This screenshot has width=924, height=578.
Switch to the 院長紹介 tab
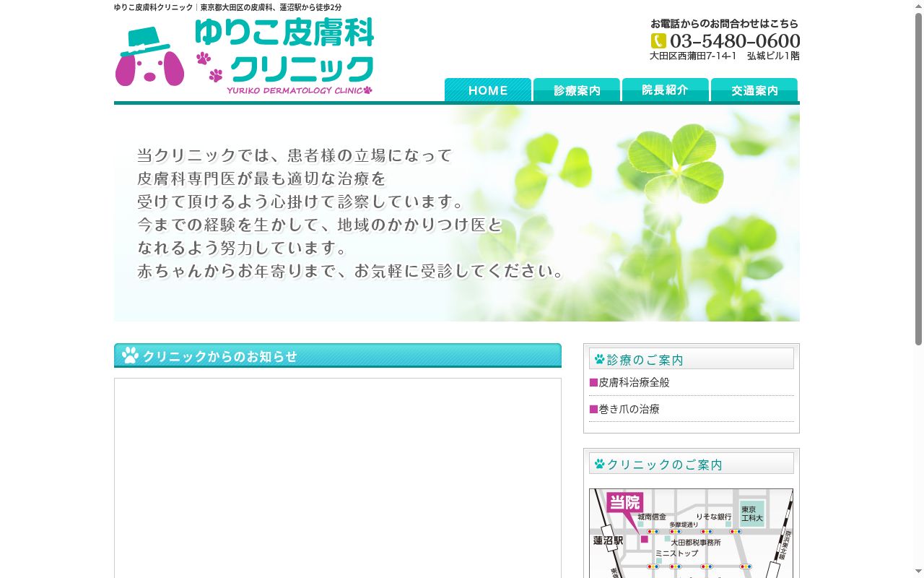pyautogui.click(x=666, y=90)
